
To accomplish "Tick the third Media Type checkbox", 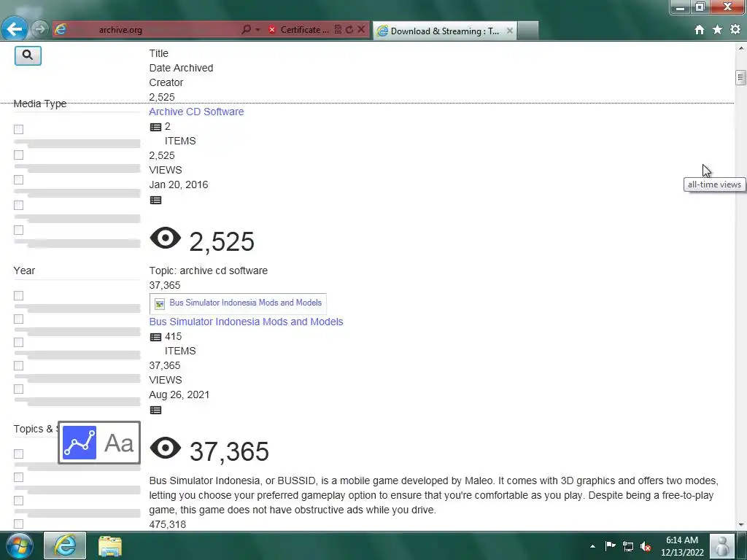I will coord(18,179).
